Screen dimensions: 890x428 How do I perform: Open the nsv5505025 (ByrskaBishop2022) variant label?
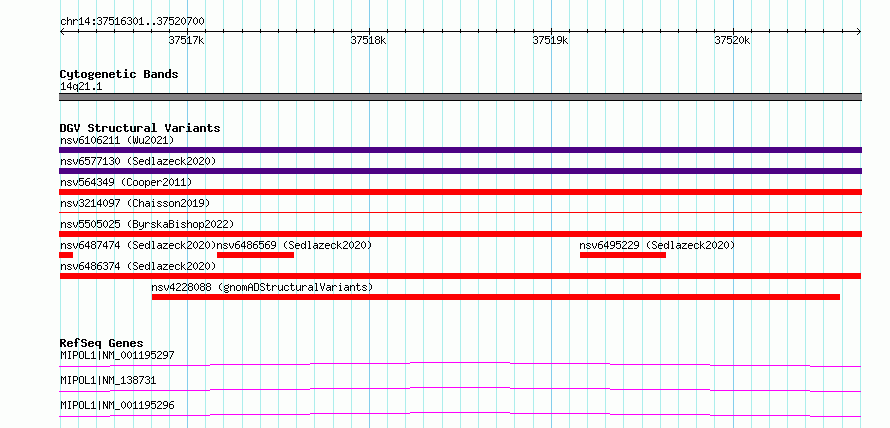[147, 224]
